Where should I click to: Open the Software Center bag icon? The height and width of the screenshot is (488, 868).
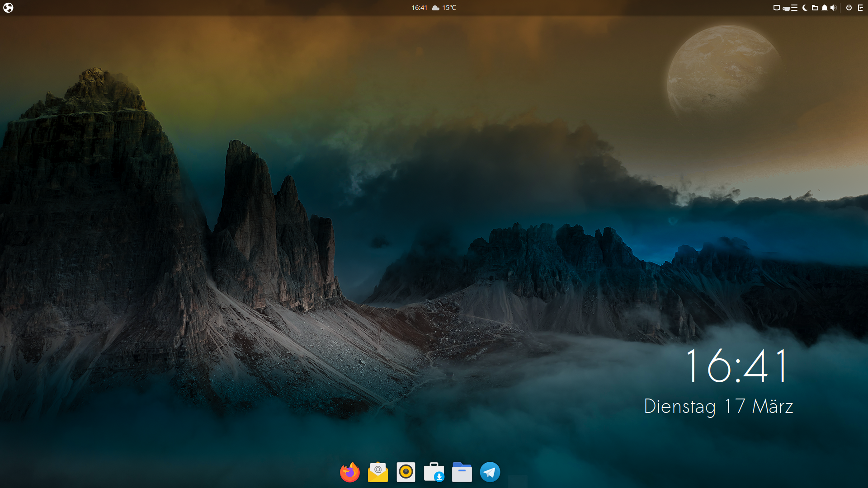click(434, 473)
